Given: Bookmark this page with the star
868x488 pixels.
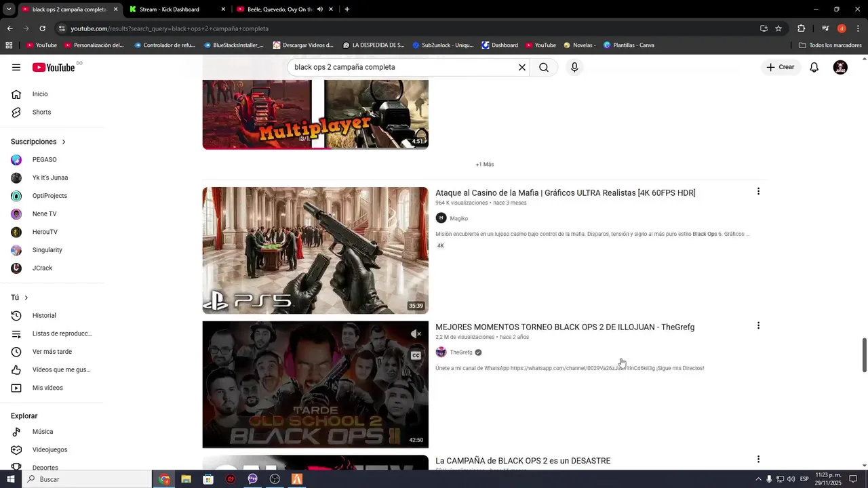Looking at the screenshot, I should 778,28.
